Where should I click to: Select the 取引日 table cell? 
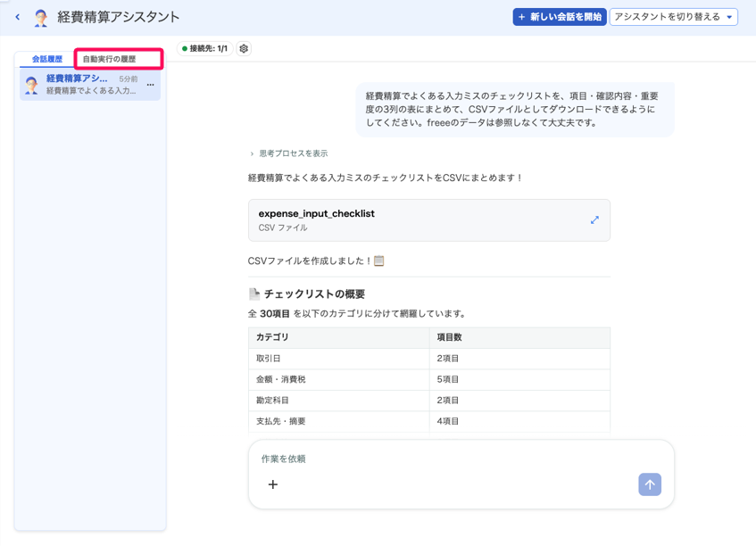click(x=339, y=359)
